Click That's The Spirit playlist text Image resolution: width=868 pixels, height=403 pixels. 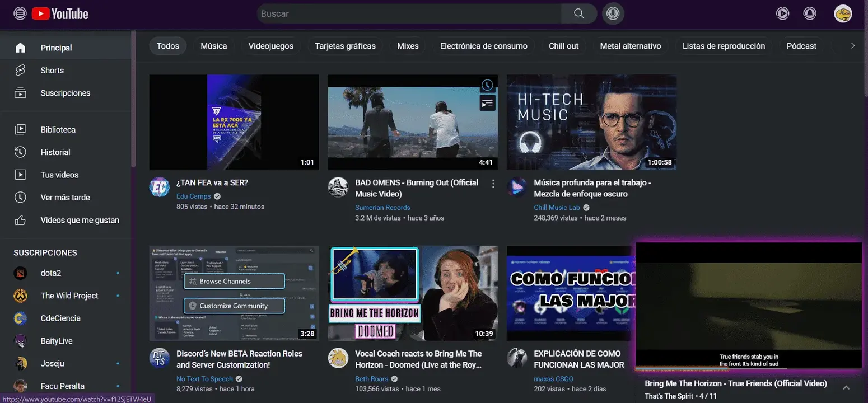pyautogui.click(x=669, y=396)
